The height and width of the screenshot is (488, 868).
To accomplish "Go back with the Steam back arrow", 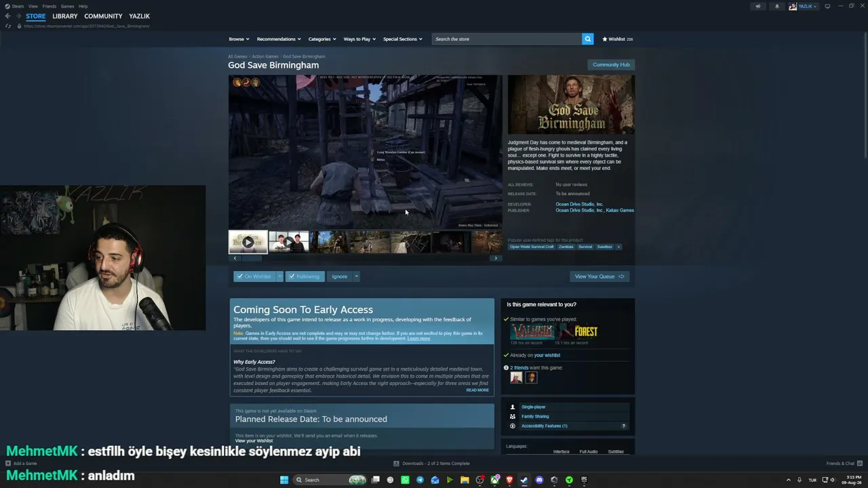I will pos(7,16).
